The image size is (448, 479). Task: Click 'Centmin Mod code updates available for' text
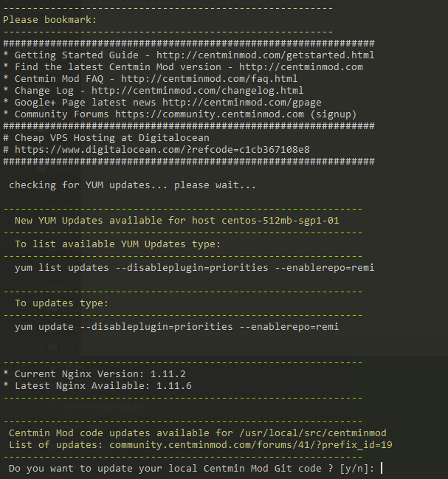121,433
